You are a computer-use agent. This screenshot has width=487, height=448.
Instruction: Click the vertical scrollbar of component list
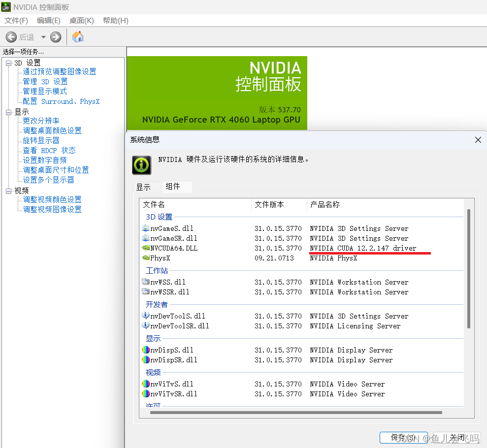(x=469, y=268)
